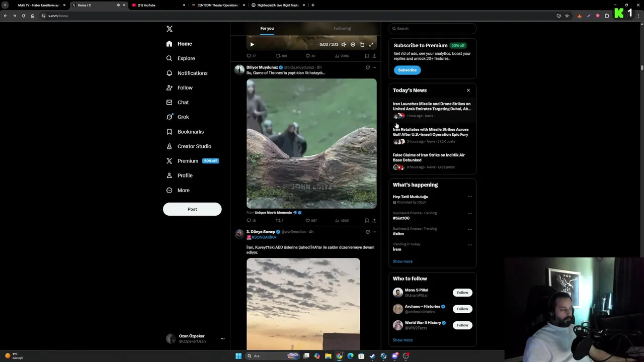Share the top video post
The image size is (644, 362).
pos(374,56)
